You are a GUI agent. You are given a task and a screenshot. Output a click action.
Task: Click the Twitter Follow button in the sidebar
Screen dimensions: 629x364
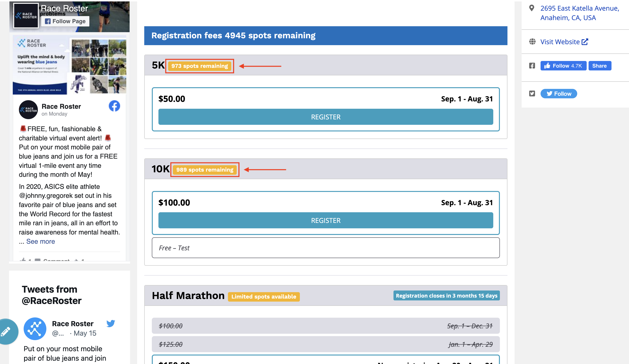click(x=559, y=94)
